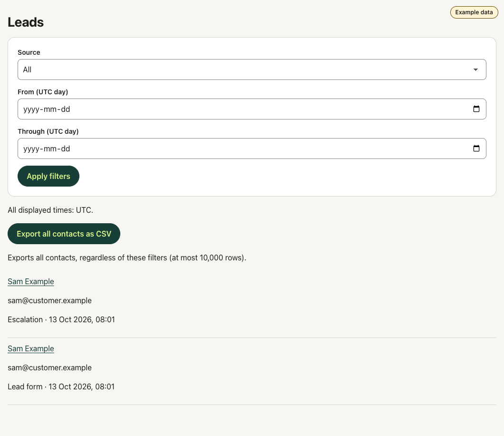Click the Example data badge
This screenshot has width=504, height=436.
[474, 12]
